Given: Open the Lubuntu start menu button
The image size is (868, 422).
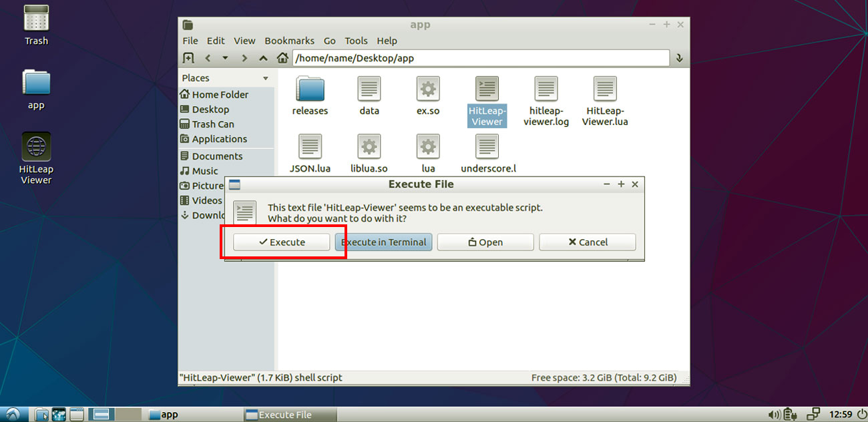Looking at the screenshot, I should click(x=14, y=414).
